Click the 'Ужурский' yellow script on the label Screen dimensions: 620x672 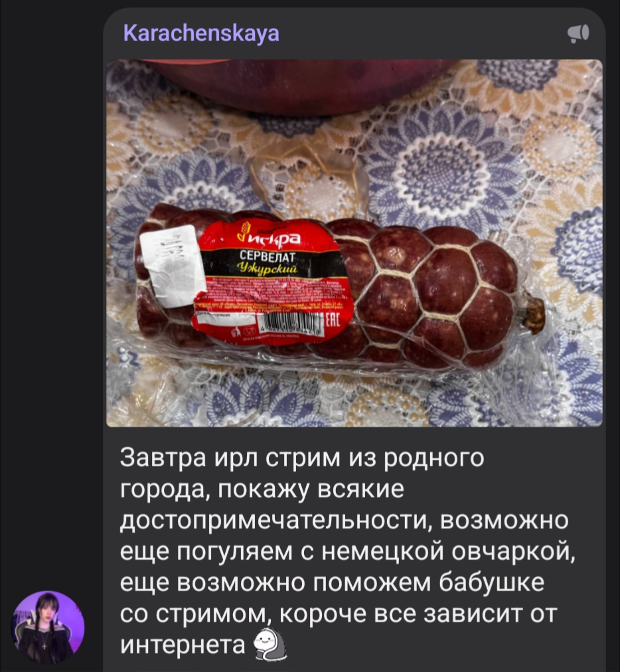point(270,269)
